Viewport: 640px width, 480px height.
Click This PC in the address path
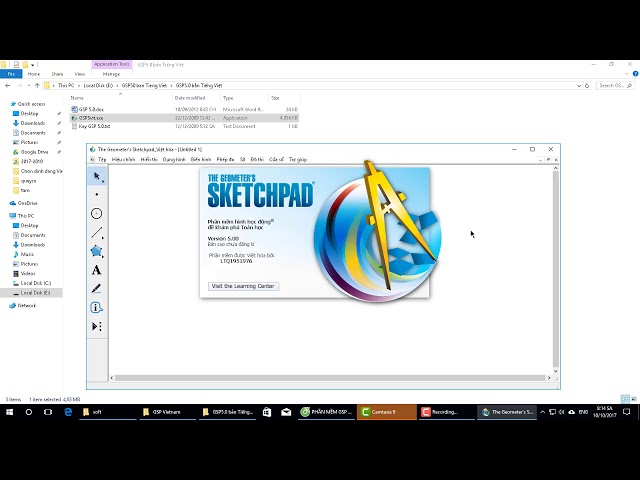(x=66, y=86)
